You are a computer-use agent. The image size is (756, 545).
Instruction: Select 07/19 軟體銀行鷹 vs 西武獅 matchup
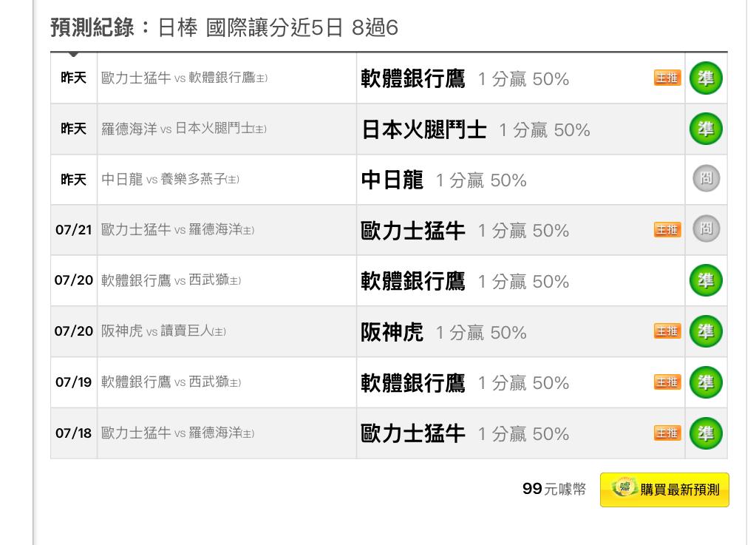coord(171,382)
